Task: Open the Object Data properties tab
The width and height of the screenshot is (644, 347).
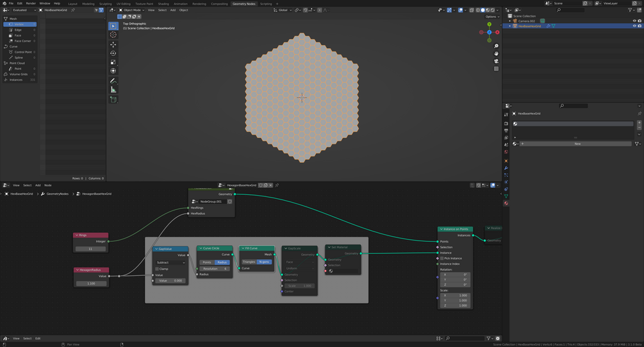Action: coord(506,196)
